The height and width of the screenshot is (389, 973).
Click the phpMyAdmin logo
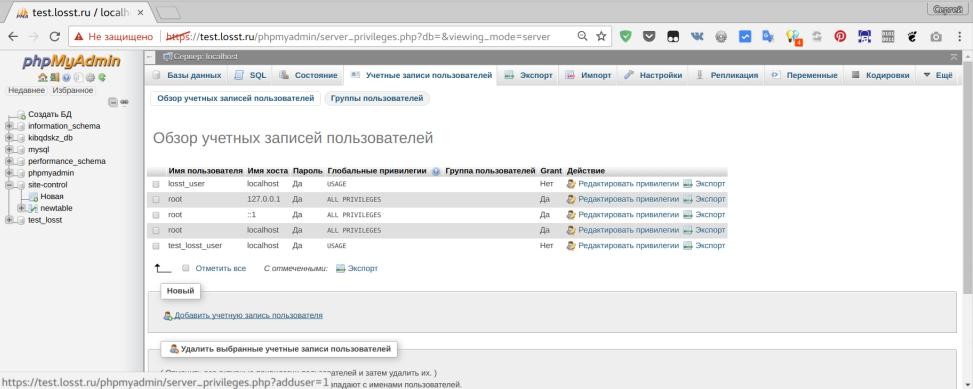[71, 61]
